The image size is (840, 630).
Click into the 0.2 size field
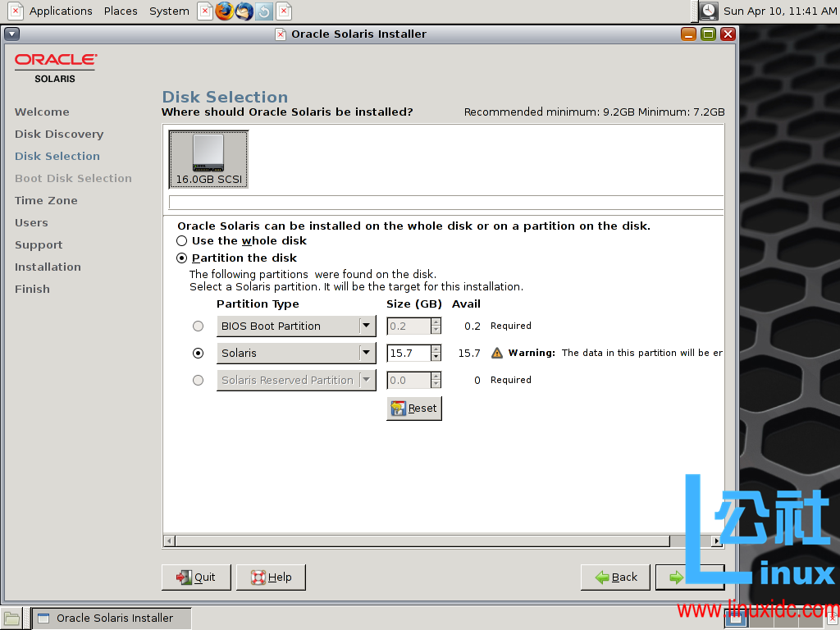point(409,326)
